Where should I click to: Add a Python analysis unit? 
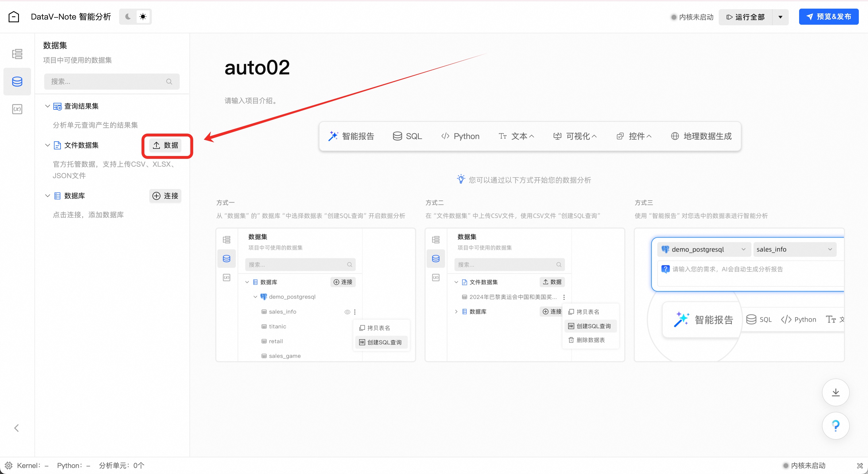click(x=460, y=136)
